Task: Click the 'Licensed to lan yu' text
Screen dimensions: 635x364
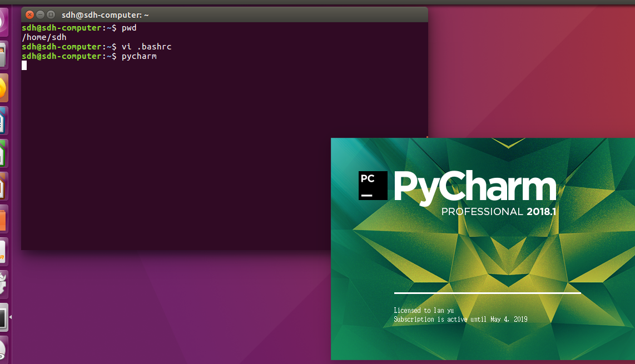Action: (x=424, y=311)
